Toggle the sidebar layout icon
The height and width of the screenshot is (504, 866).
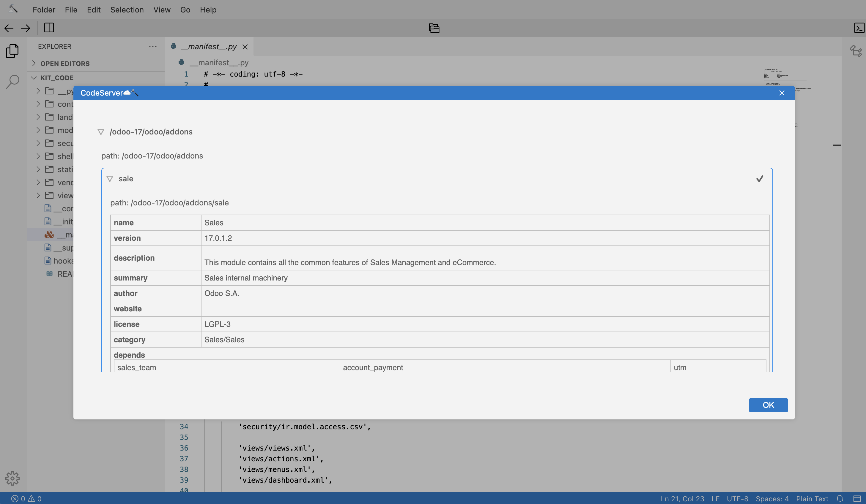pos(49,28)
